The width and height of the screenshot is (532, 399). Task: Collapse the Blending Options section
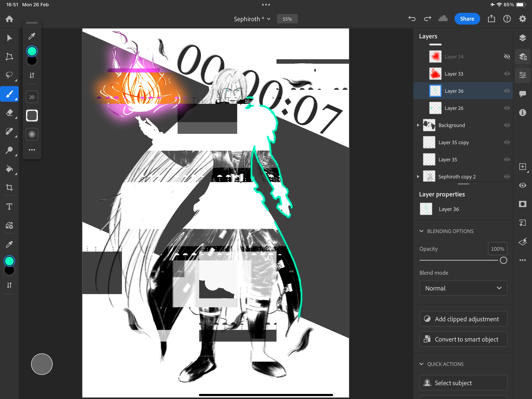tap(421, 231)
